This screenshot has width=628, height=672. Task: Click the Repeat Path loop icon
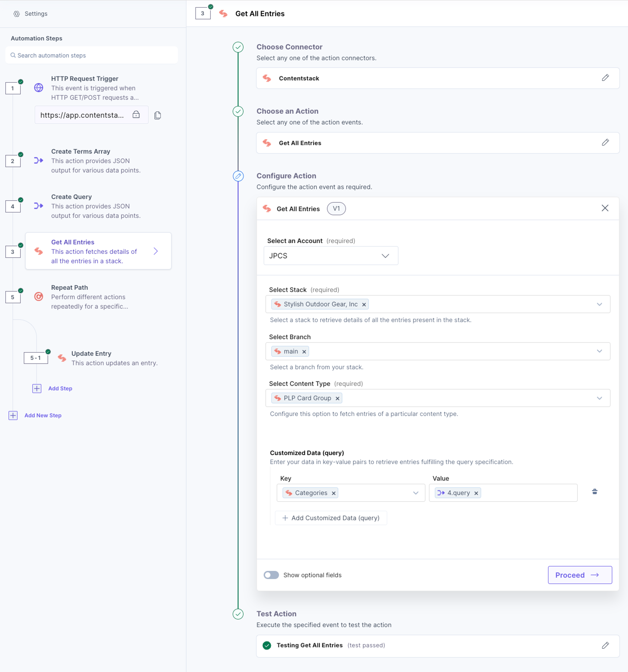39,297
